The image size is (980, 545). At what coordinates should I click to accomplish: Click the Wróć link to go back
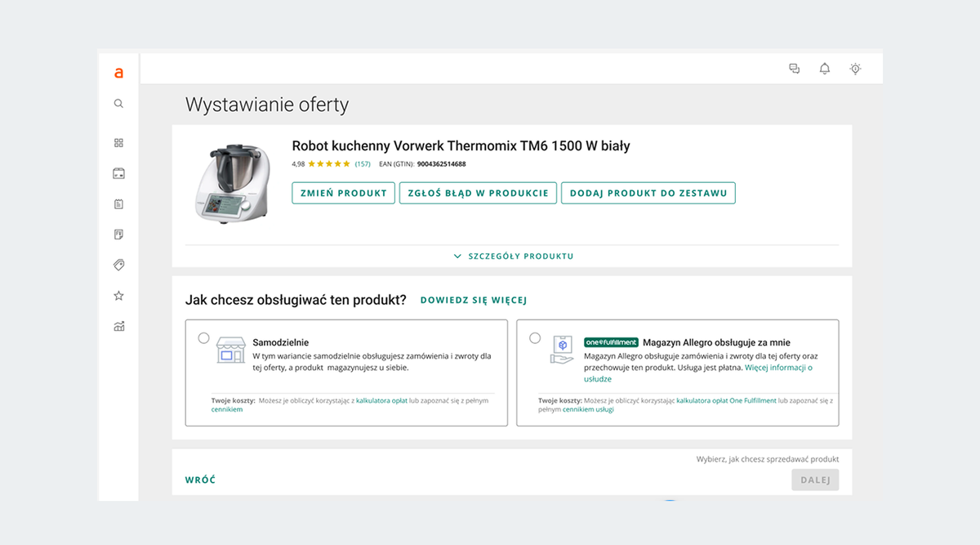pos(200,480)
